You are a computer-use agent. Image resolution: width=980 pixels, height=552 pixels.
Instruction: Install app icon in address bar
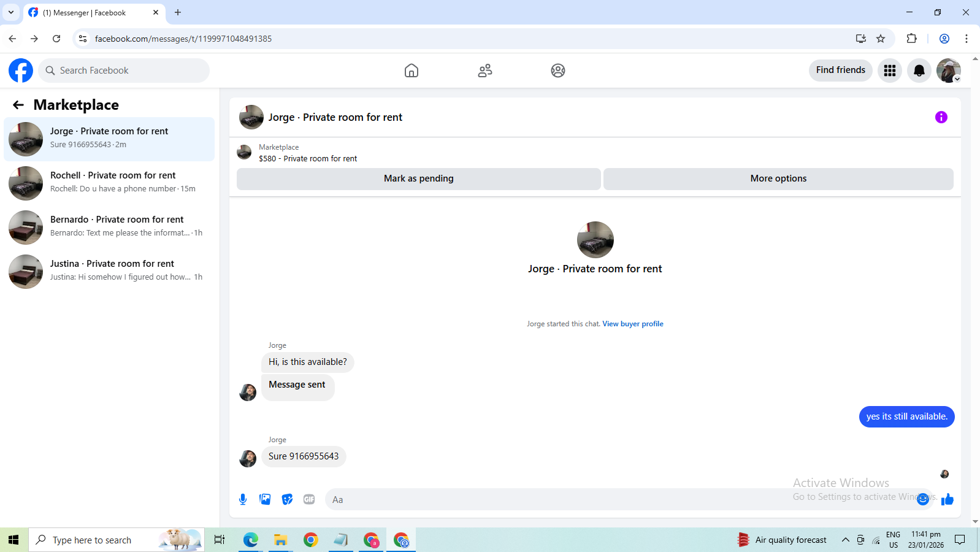(861, 39)
